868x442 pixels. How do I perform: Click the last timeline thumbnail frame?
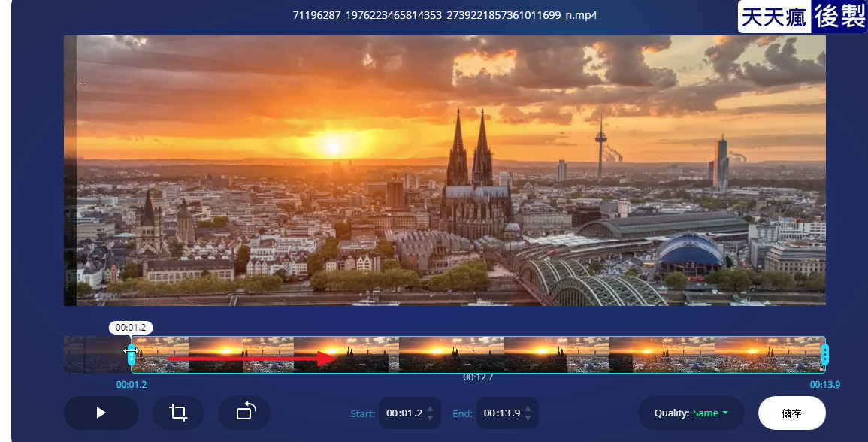click(769, 355)
